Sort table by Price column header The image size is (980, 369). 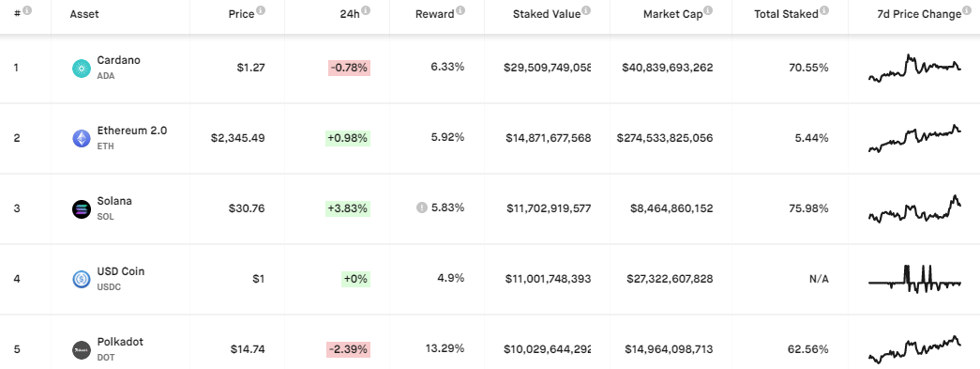tap(241, 14)
